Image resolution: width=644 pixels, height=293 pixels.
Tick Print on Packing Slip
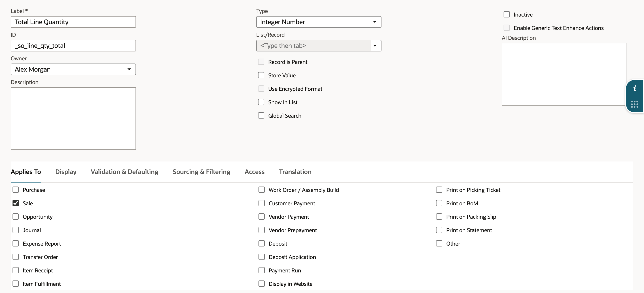pyautogui.click(x=439, y=217)
